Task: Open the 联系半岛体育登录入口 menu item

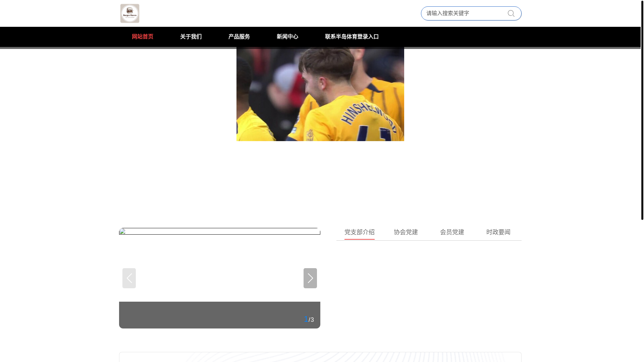Action: tap(352, 37)
